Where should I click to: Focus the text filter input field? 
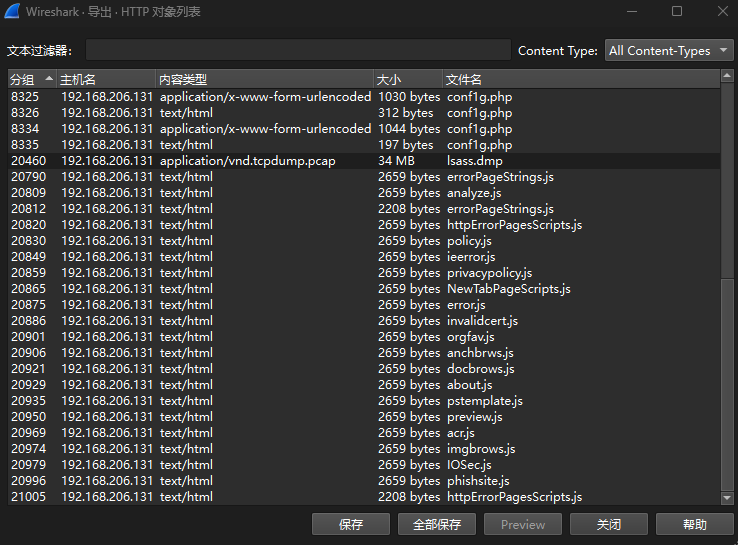coord(298,50)
